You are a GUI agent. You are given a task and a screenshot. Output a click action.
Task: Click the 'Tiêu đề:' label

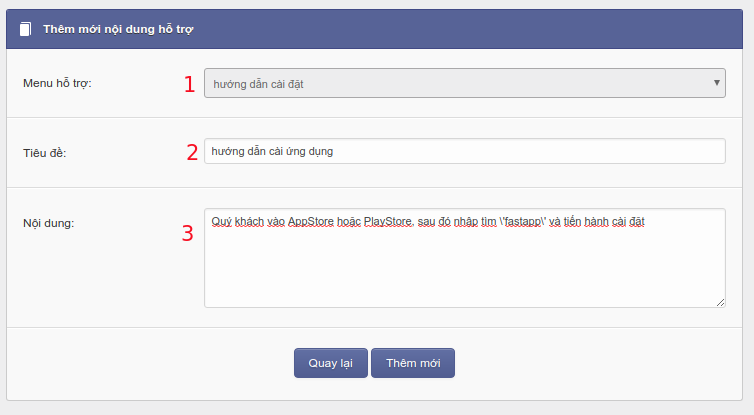point(45,153)
